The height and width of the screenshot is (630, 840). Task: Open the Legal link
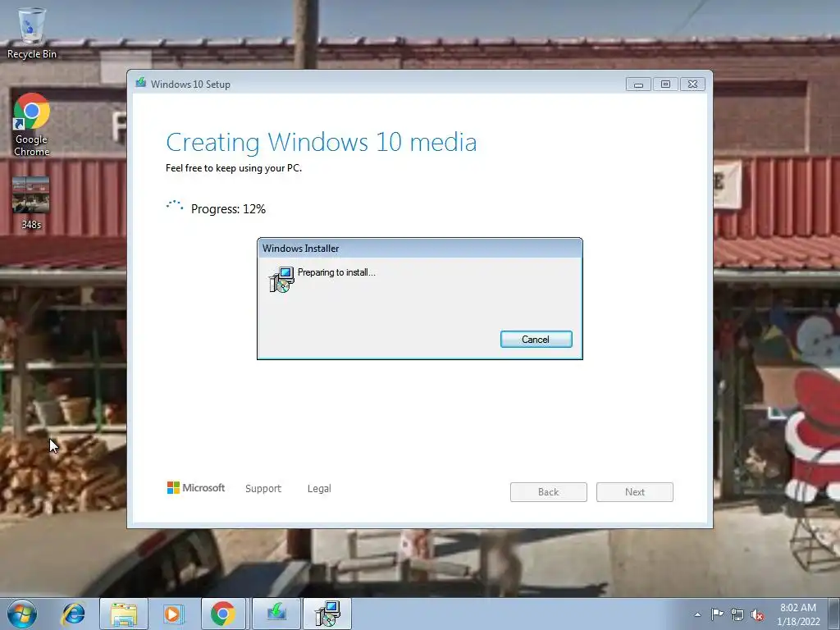coord(319,489)
